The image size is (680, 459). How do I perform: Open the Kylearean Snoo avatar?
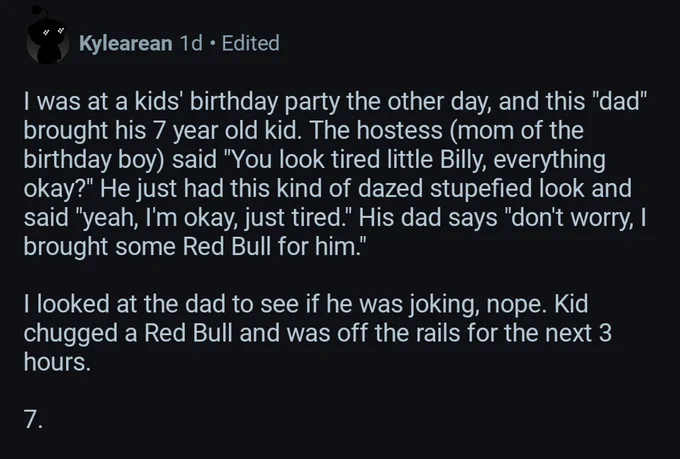click(48, 40)
